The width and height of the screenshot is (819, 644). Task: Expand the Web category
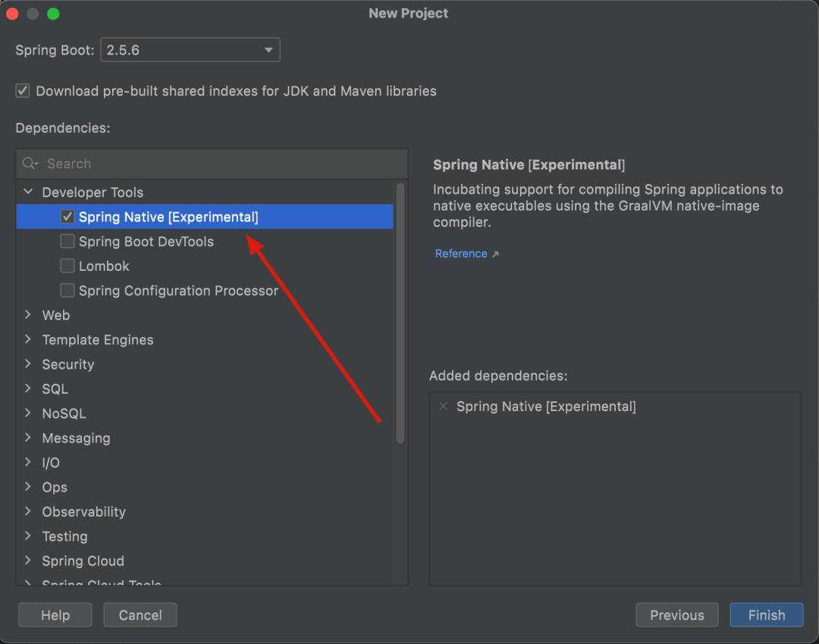pos(28,315)
